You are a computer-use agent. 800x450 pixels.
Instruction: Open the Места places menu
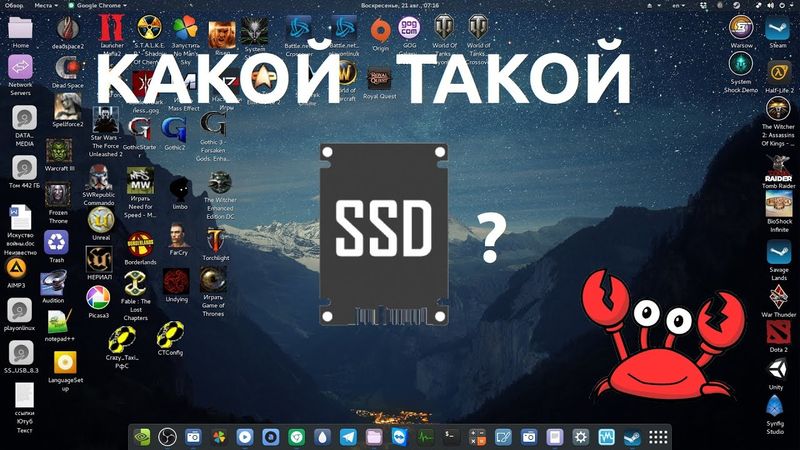point(46,6)
